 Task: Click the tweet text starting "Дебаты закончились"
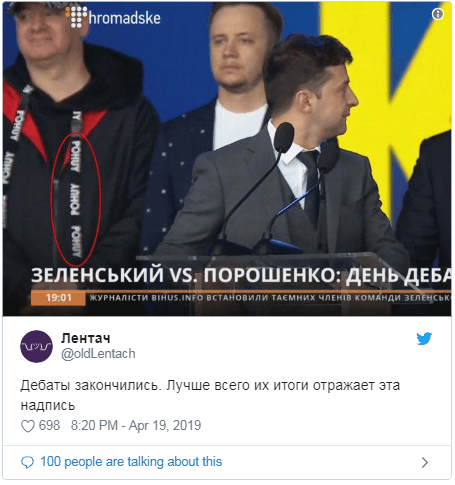[x=210, y=395]
